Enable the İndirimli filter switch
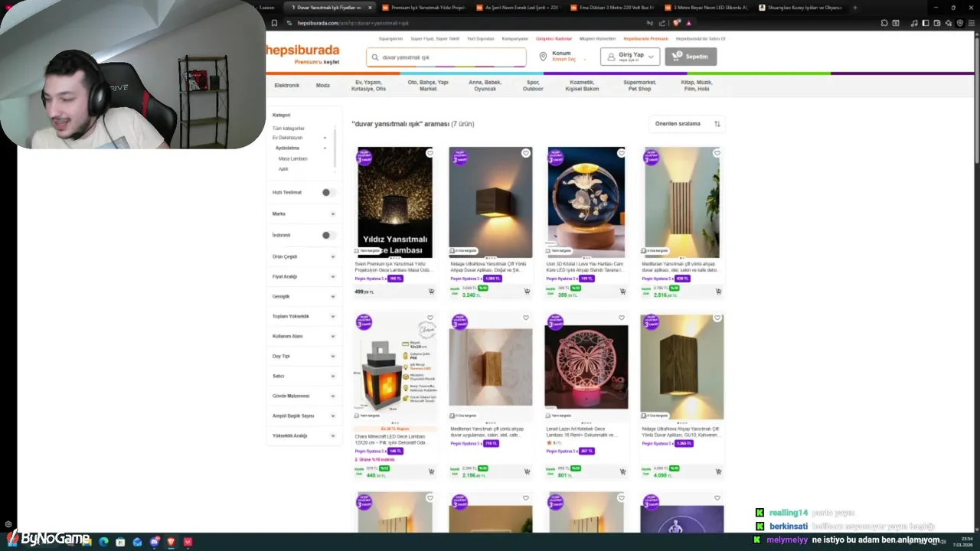This screenshot has width=980, height=551. tap(328, 235)
